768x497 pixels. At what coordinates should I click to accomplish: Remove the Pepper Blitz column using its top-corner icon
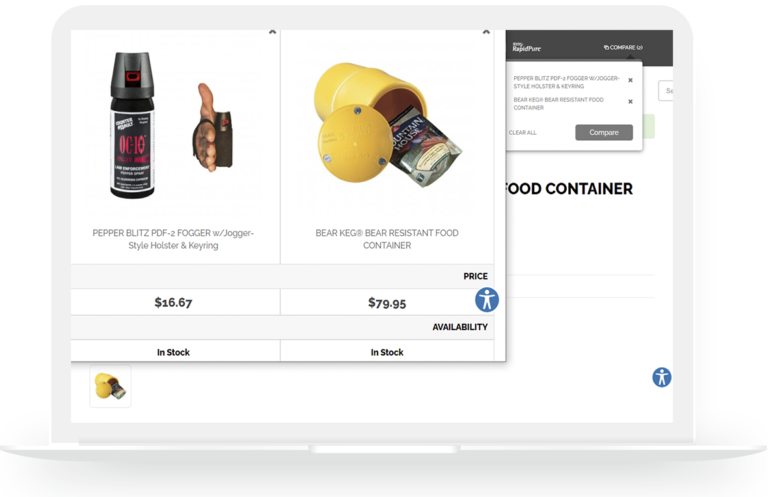(x=272, y=33)
